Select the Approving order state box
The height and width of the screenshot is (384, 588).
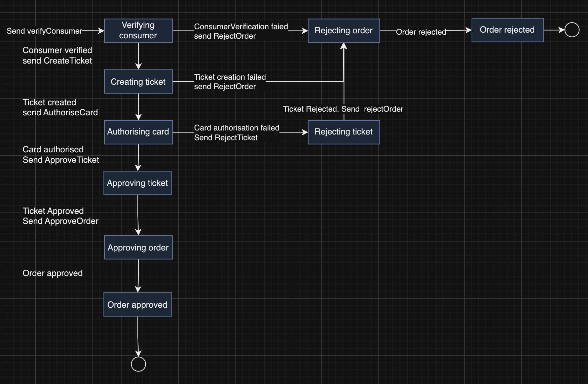pos(138,247)
